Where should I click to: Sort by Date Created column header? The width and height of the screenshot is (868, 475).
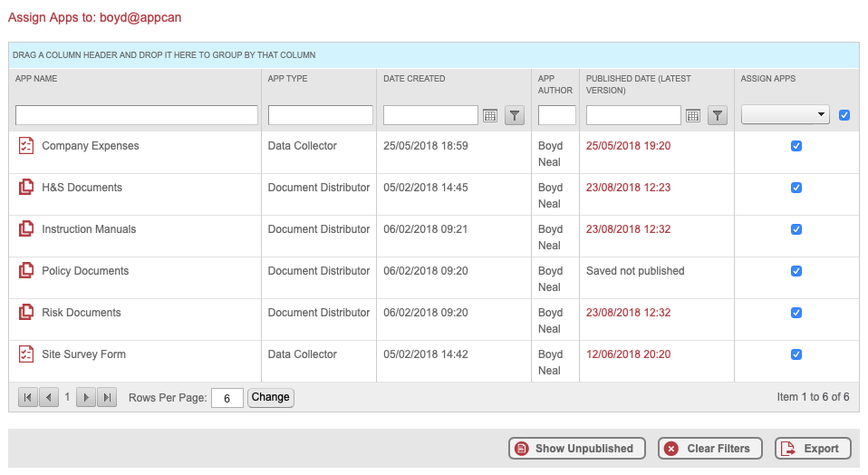(414, 79)
